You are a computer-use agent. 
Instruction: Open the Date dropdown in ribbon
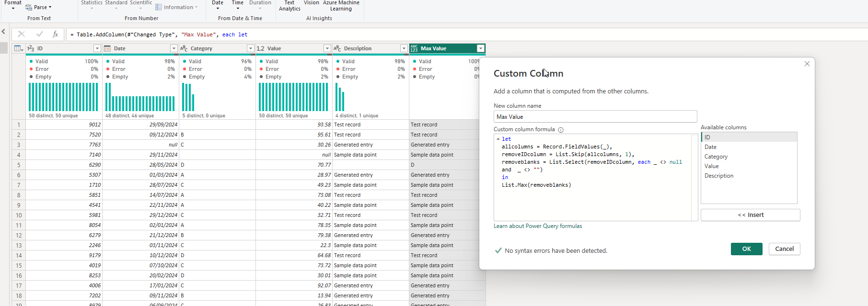pyautogui.click(x=218, y=4)
